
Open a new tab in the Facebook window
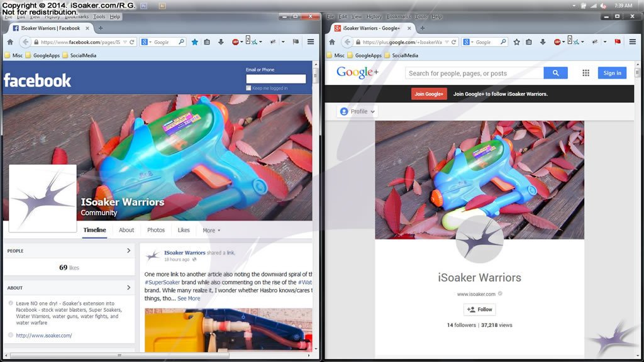point(101,28)
